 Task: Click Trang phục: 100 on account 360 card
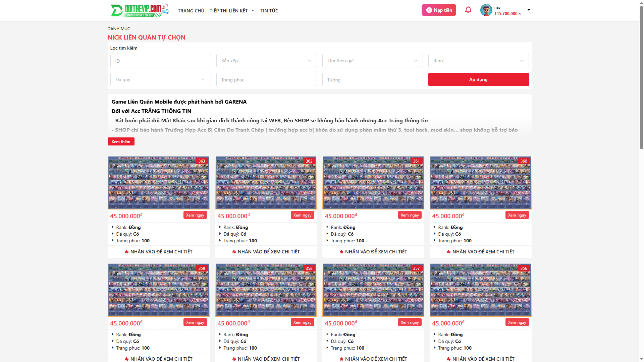pyautogui.click(x=455, y=241)
